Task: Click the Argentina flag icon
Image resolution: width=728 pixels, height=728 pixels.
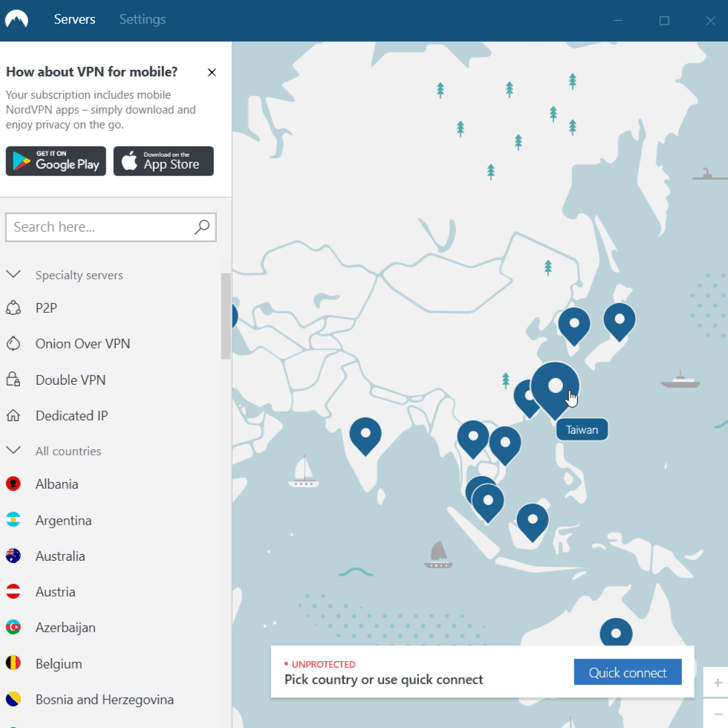Action: click(x=13, y=519)
